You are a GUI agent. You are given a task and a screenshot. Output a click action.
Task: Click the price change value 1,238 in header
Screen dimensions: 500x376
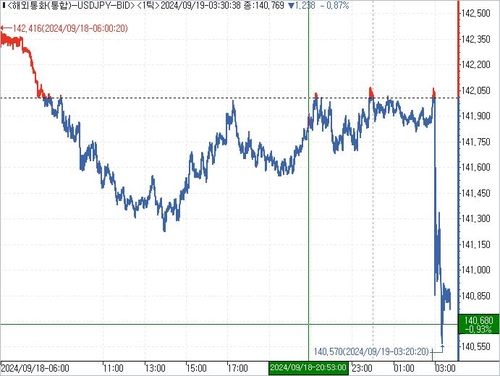pos(305,6)
